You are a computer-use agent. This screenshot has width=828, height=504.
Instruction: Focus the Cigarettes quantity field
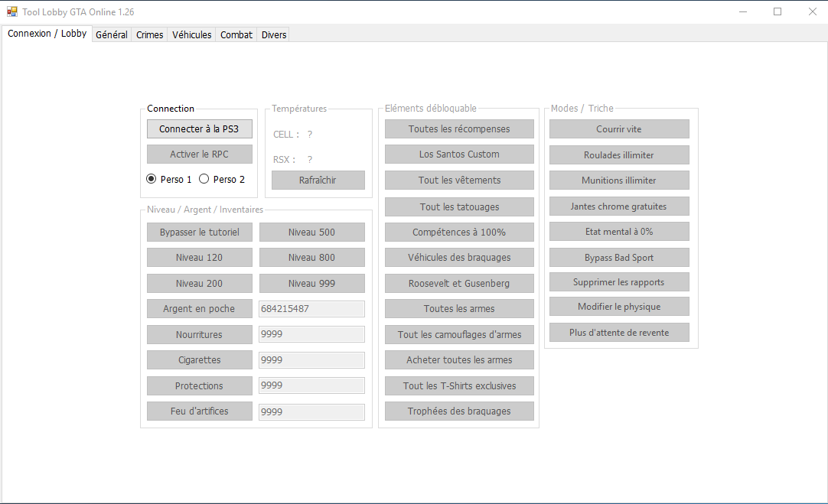(x=311, y=360)
